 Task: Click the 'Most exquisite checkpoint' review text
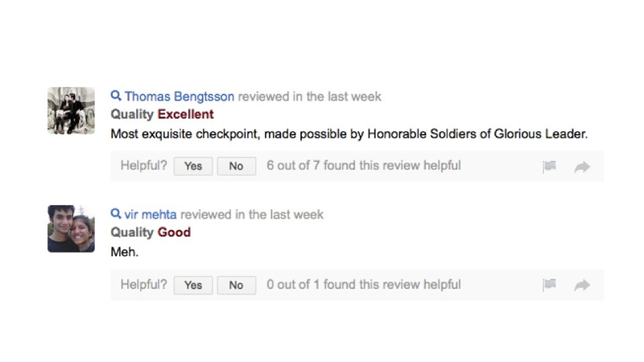point(349,134)
